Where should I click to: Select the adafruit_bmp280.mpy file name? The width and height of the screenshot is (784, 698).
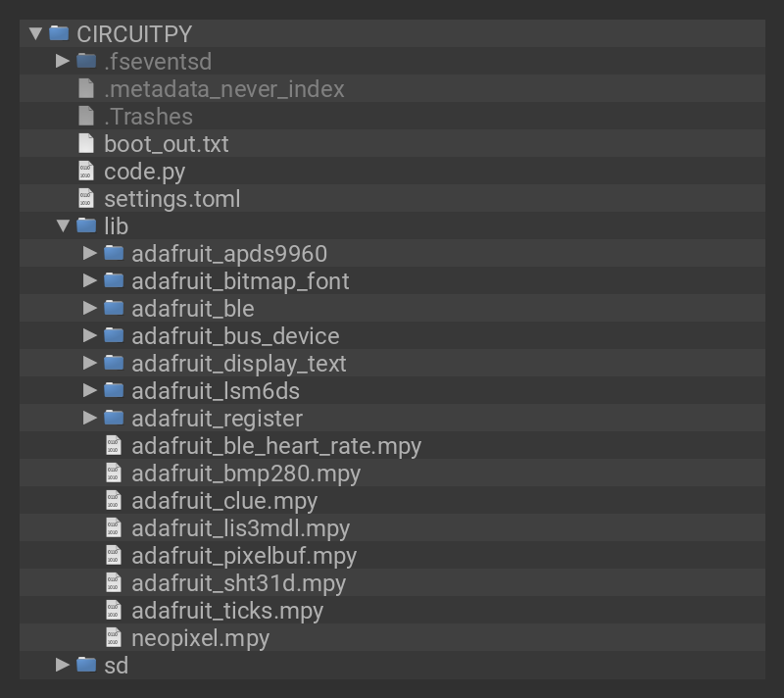245,473
